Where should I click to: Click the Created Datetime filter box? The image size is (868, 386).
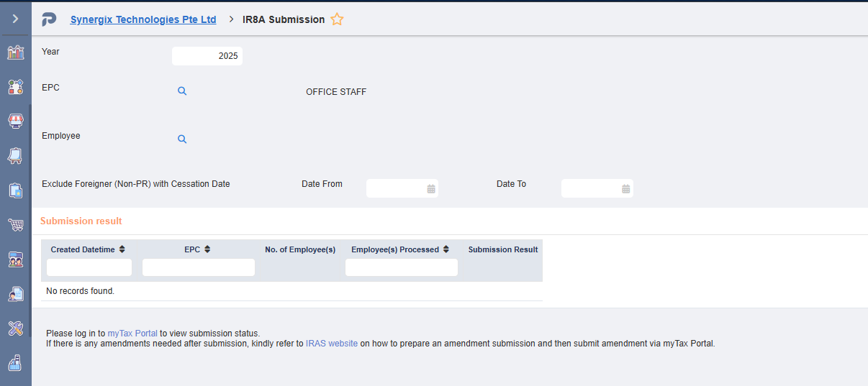point(89,267)
